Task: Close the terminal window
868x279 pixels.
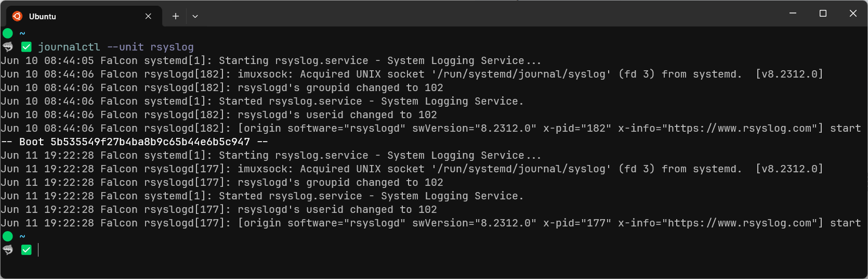Action: pos(853,14)
